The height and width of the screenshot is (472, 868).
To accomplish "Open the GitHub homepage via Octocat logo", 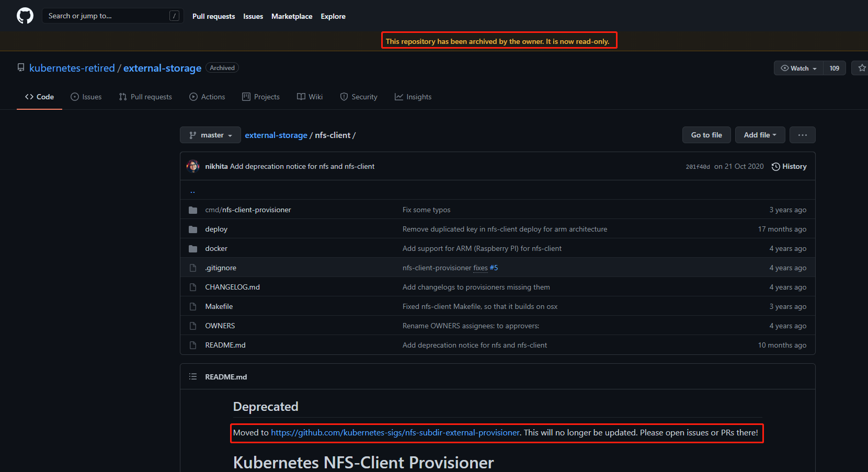I will tap(25, 16).
